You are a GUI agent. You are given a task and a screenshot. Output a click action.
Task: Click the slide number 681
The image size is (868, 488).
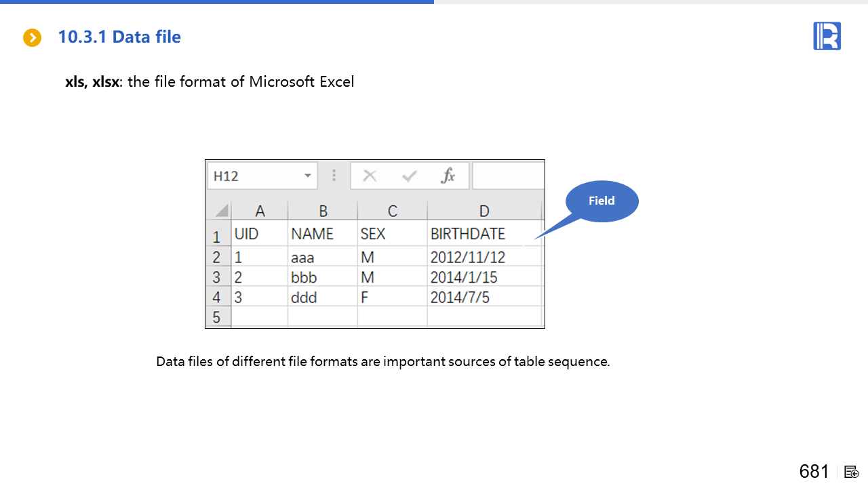coord(814,472)
